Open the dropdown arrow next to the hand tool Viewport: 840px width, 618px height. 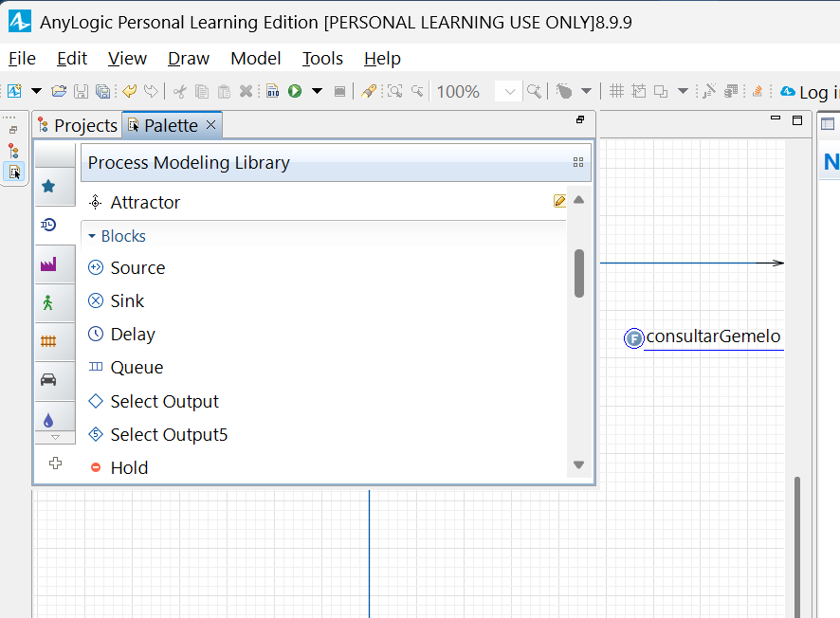[587, 91]
